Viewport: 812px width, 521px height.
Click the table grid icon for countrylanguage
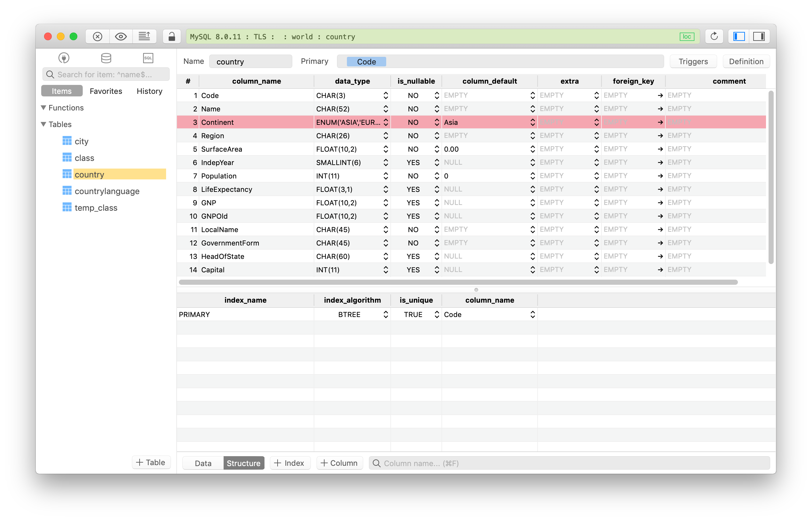pos(67,190)
